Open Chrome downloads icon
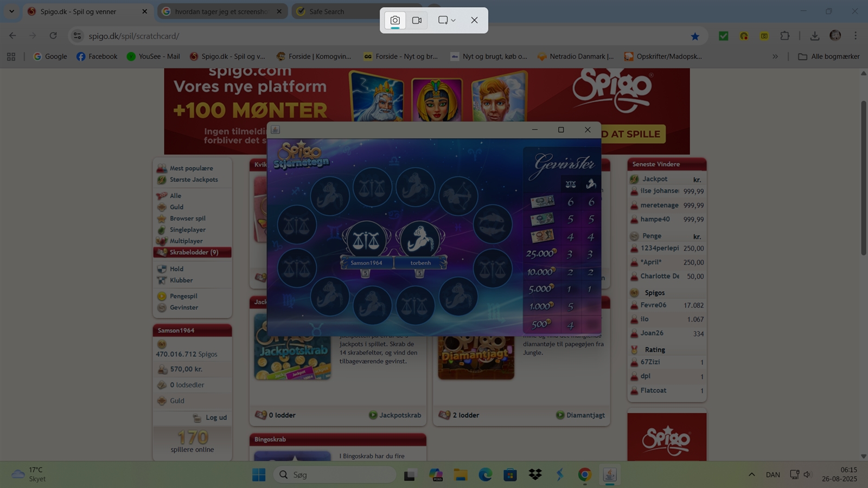This screenshot has height=488, width=868. (x=814, y=36)
